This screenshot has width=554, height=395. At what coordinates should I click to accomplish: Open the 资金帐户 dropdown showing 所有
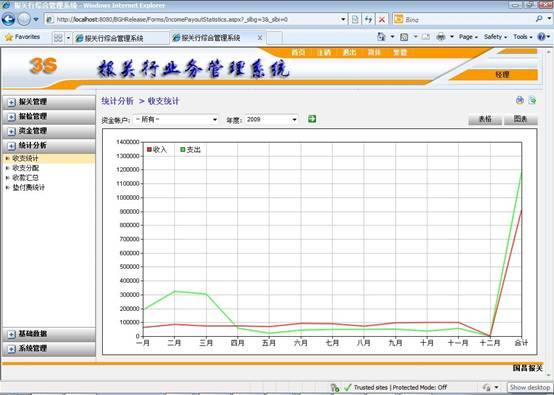pyautogui.click(x=176, y=120)
